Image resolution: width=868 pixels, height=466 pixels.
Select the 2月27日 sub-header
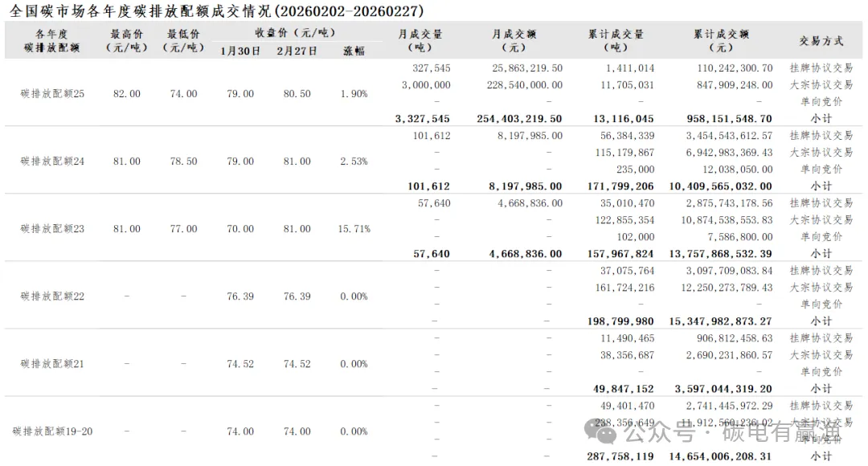pos(297,51)
